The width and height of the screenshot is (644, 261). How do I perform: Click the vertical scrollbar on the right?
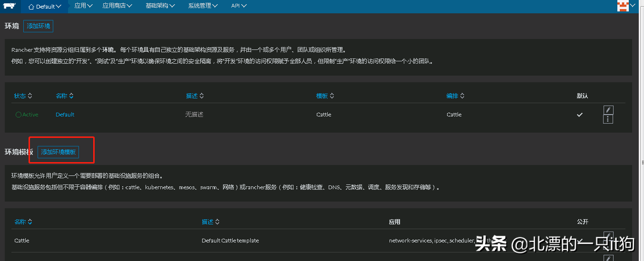point(641,95)
